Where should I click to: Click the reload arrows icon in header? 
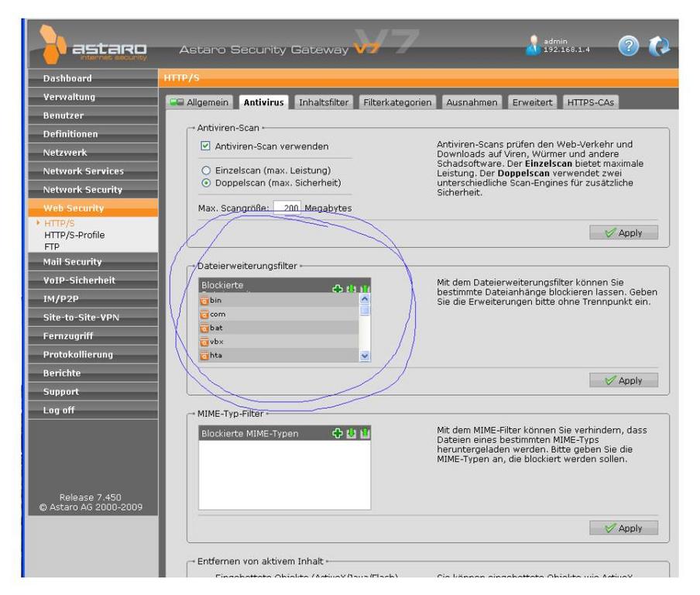(x=659, y=46)
